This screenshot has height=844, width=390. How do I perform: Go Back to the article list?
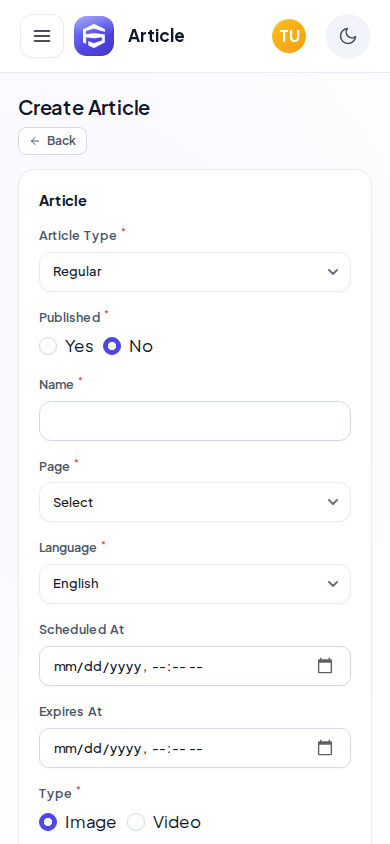click(53, 141)
